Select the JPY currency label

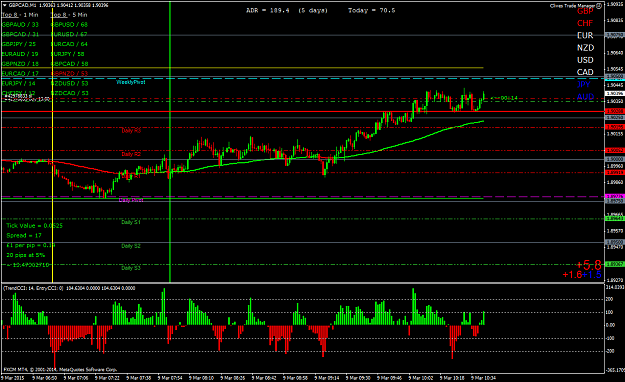coord(584,85)
